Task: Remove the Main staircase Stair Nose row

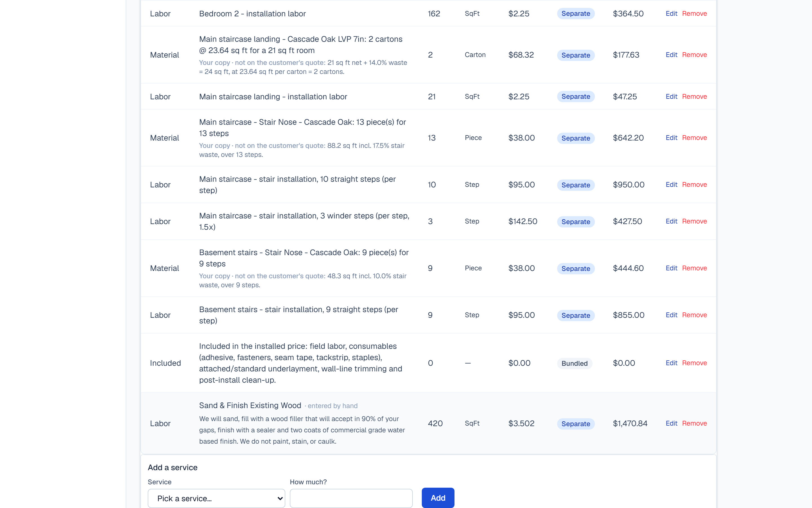Action: 694,138
